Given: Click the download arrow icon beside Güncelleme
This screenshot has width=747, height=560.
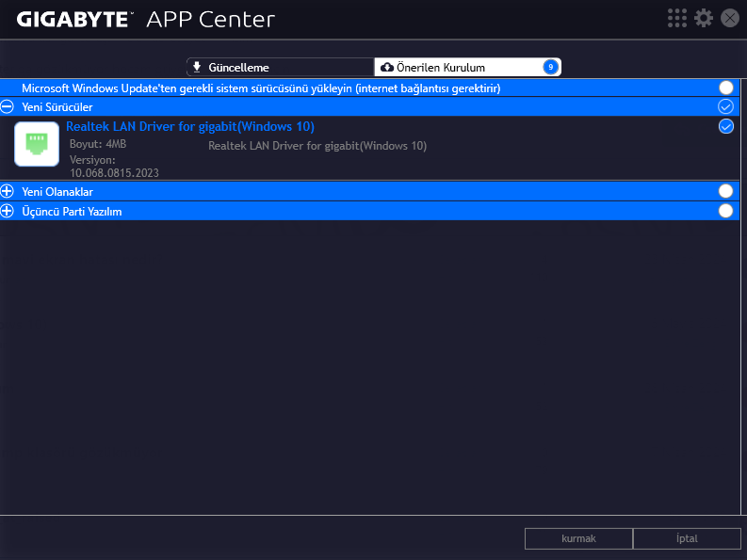Looking at the screenshot, I should 197,67.
